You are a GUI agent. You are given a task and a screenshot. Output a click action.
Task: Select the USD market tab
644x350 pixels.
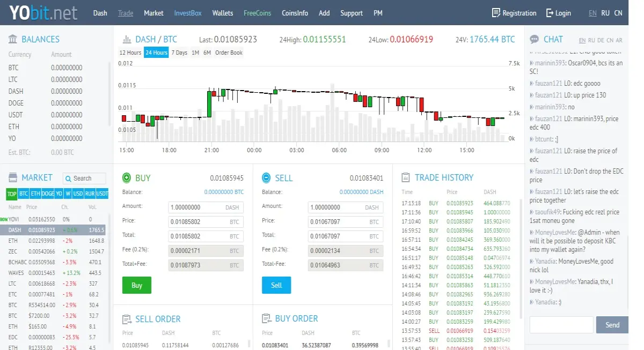(78, 193)
